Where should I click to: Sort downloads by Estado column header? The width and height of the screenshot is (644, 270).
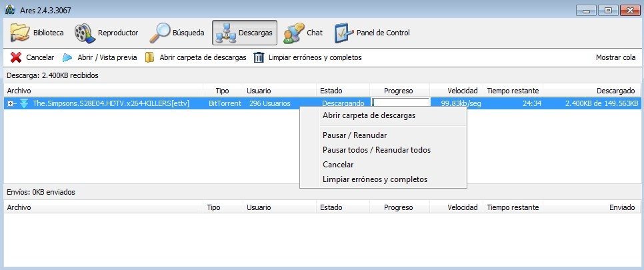pyautogui.click(x=343, y=91)
